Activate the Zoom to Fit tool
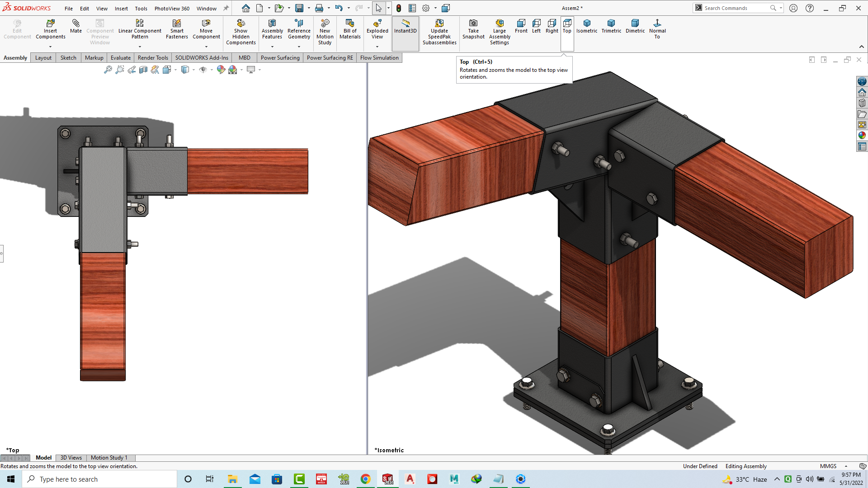Screen dimensions: 868x488 [x=108, y=70]
